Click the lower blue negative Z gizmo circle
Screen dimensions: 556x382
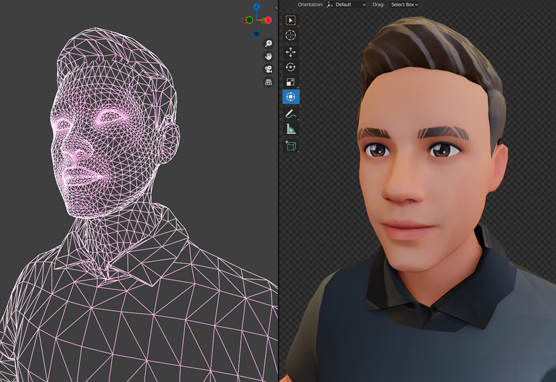click(256, 34)
